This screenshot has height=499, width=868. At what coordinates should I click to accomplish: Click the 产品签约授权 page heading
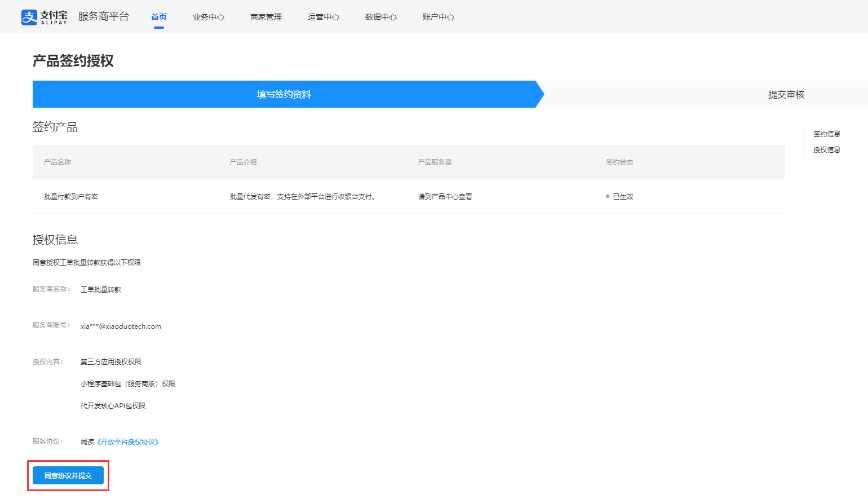click(73, 61)
